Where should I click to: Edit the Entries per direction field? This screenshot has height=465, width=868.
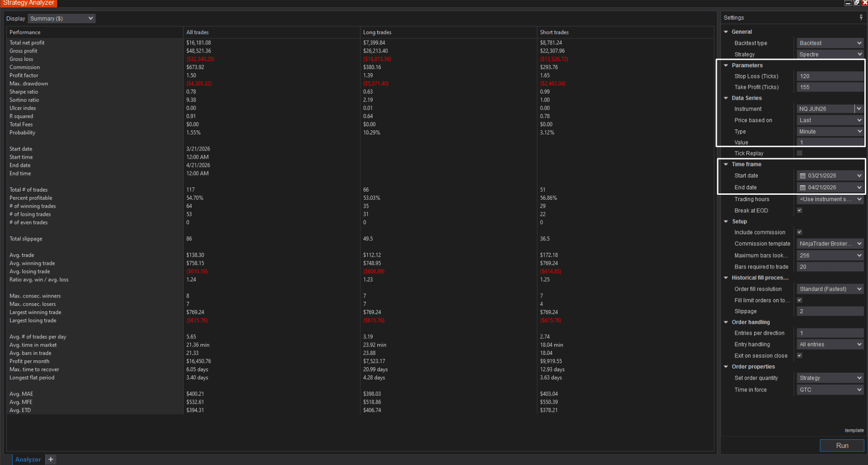point(830,333)
